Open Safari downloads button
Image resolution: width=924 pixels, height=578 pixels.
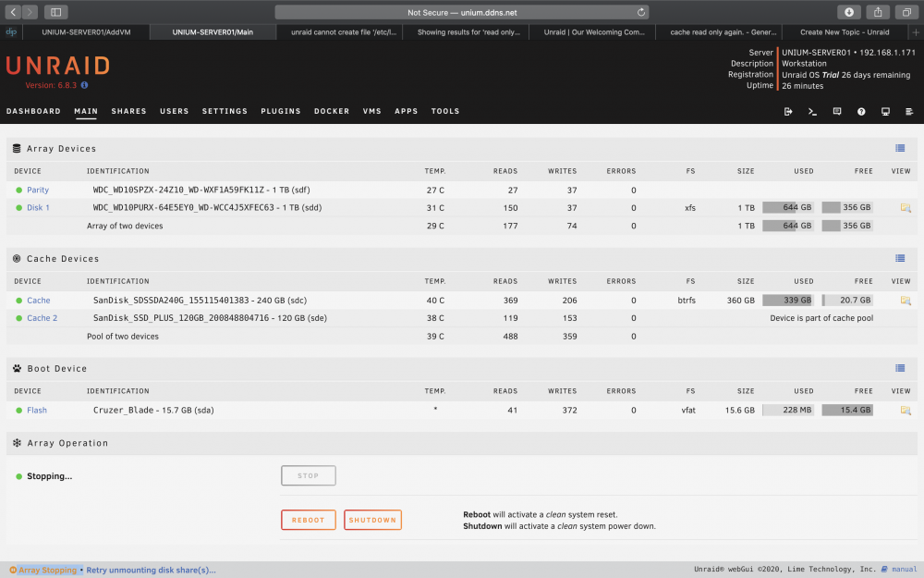point(849,12)
